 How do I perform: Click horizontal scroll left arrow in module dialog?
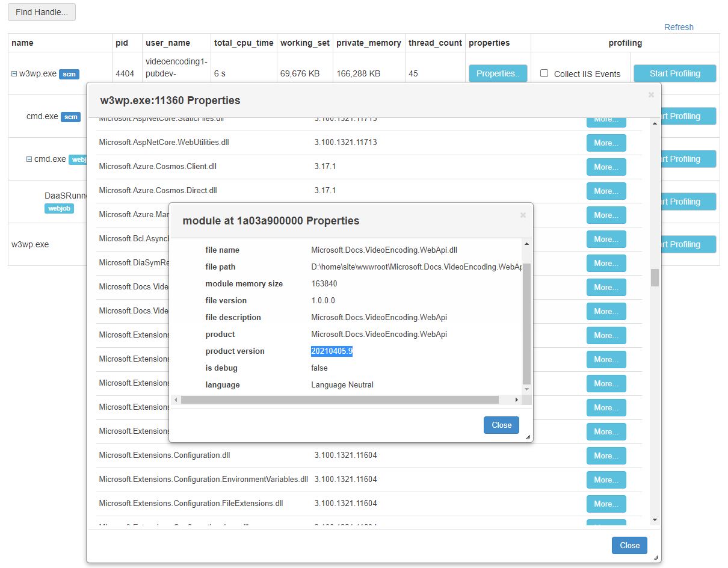point(176,400)
